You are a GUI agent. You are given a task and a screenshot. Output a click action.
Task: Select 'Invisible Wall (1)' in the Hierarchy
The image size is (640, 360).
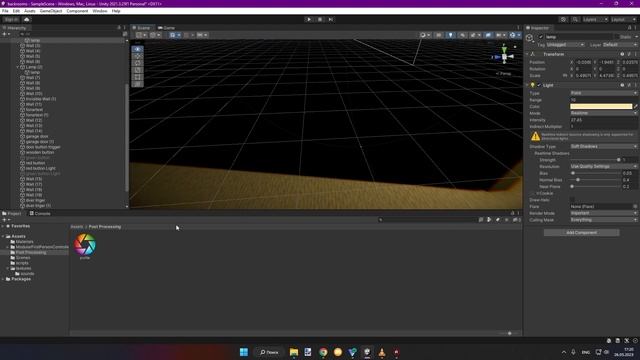coord(41,99)
